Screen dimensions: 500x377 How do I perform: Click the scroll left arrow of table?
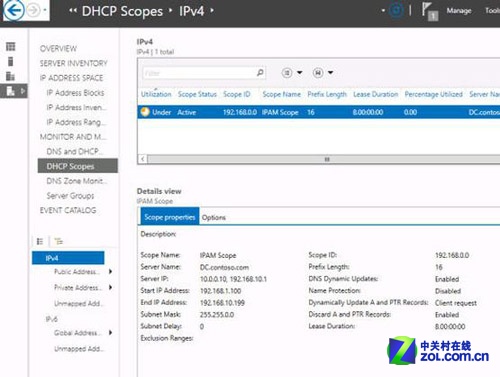point(143,159)
